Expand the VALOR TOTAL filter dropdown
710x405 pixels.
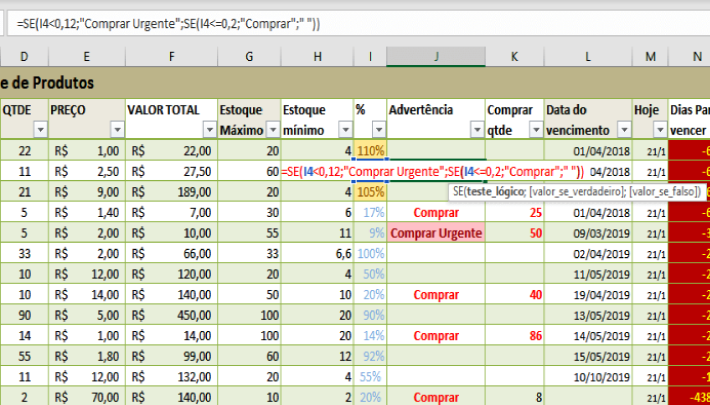click(x=208, y=130)
